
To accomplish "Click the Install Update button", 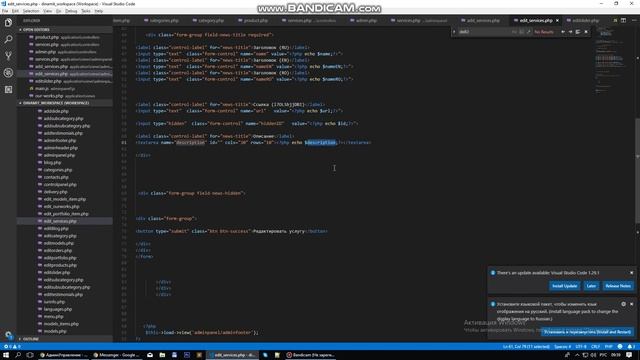I will (x=564, y=286).
